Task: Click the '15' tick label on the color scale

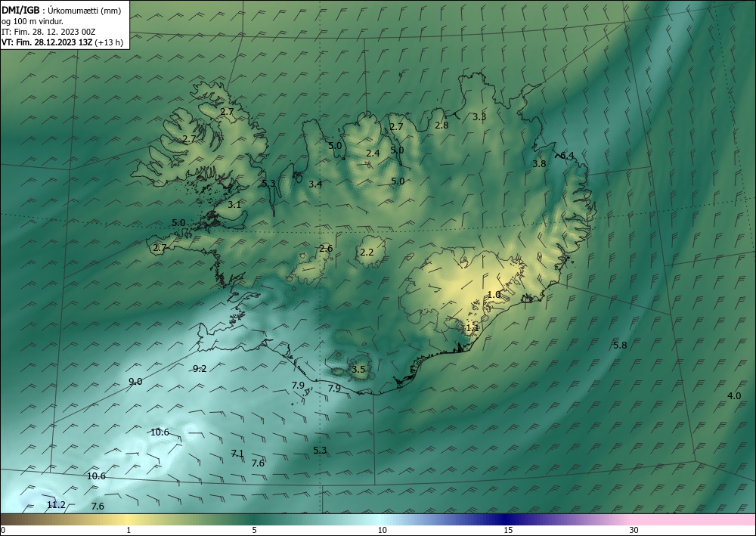Action: pyautogui.click(x=508, y=530)
